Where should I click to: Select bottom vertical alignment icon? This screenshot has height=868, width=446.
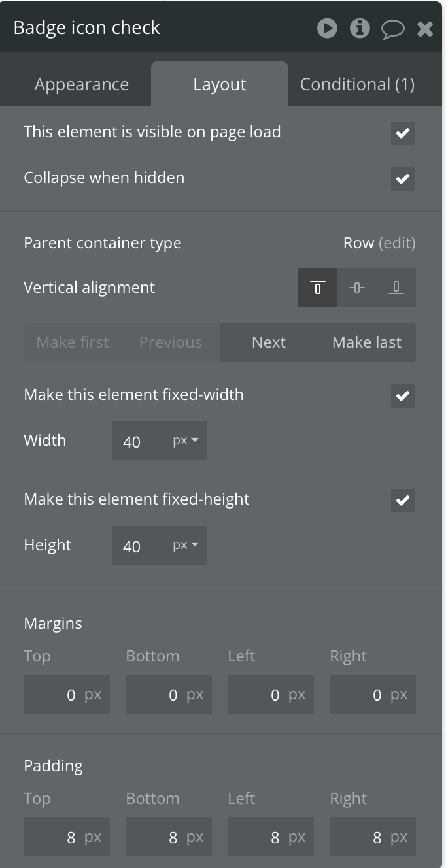coord(396,288)
